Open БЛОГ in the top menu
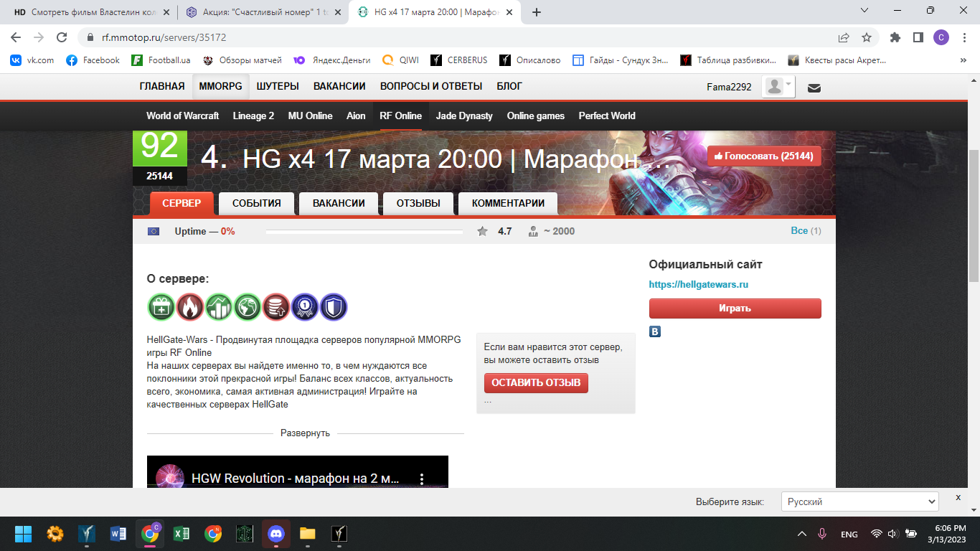Image resolution: width=980 pixels, height=551 pixels. click(x=509, y=86)
